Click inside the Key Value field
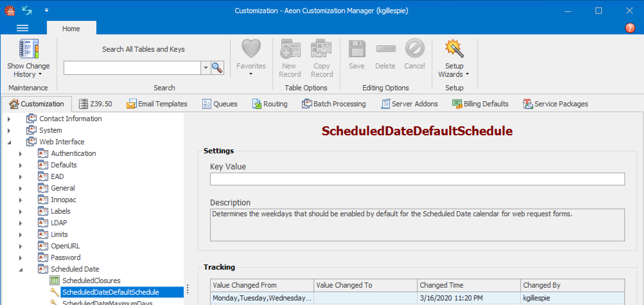 coord(417,179)
